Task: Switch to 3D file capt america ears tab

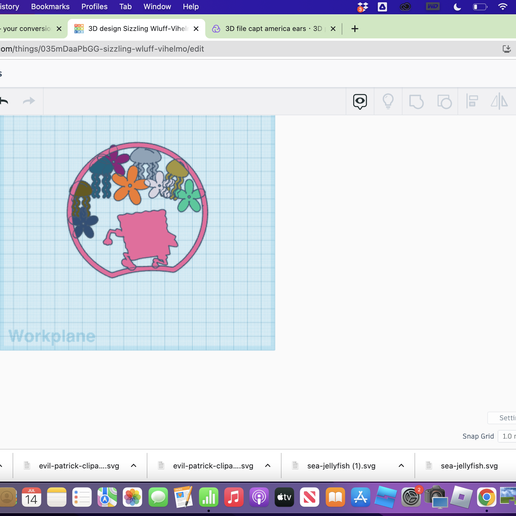Action: point(273,29)
